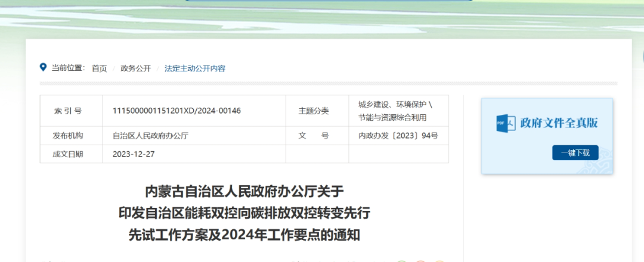The height and width of the screenshot is (262, 644).
Task: Open 政府文件全真版 banner title
Action: [x=559, y=123]
